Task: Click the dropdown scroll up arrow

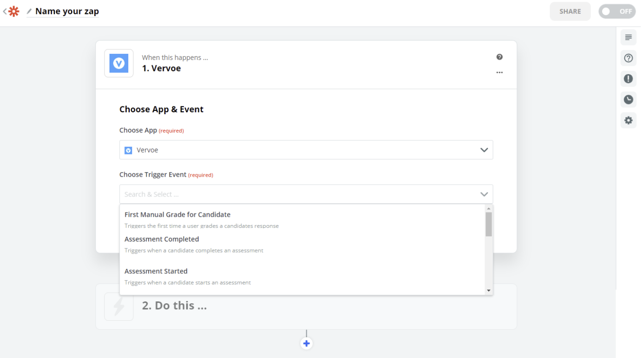Action: 489,208
